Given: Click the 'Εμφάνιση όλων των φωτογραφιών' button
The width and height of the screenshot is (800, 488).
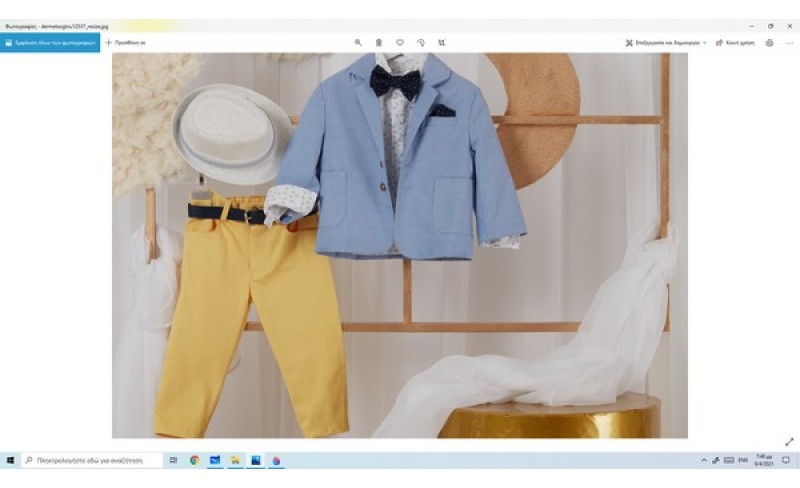Looking at the screenshot, I should 50,43.
